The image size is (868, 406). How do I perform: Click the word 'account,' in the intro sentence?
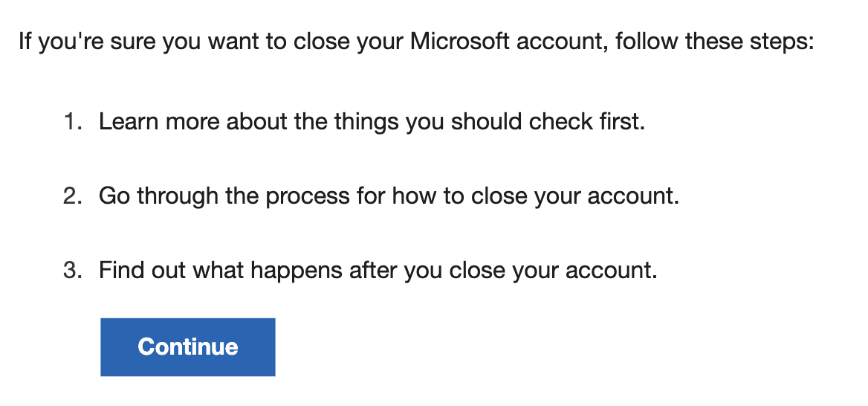click(563, 42)
